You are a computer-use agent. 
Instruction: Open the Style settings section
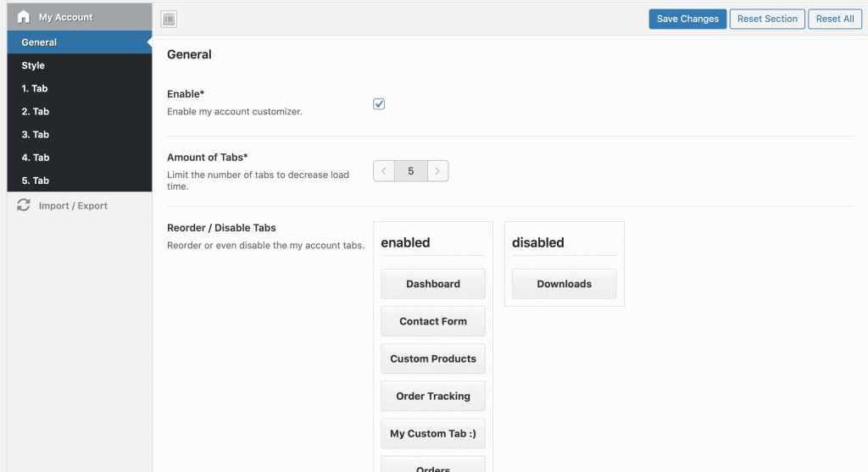tap(79, 65)
